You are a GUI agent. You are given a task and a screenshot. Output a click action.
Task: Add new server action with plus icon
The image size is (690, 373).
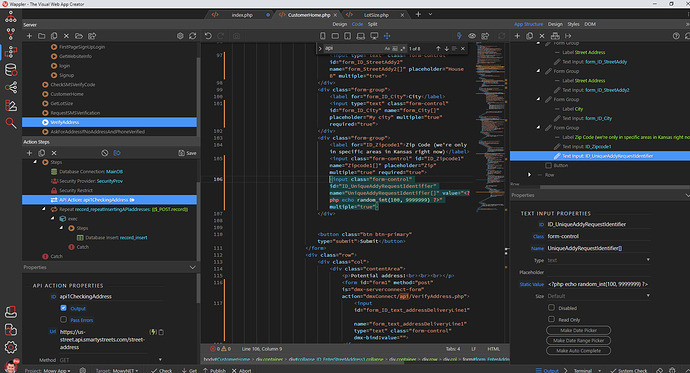point(29,36)
